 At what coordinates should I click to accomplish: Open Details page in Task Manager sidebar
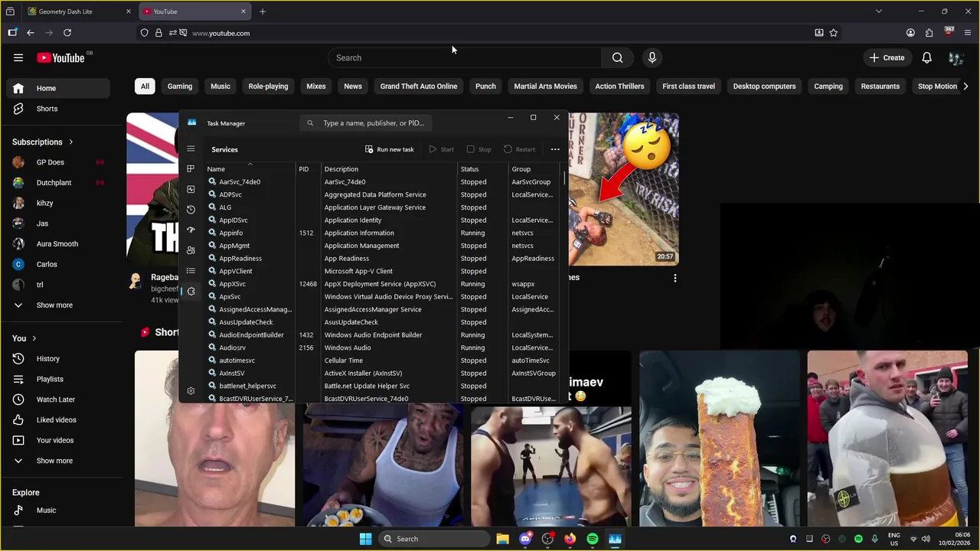pos(191,270)
